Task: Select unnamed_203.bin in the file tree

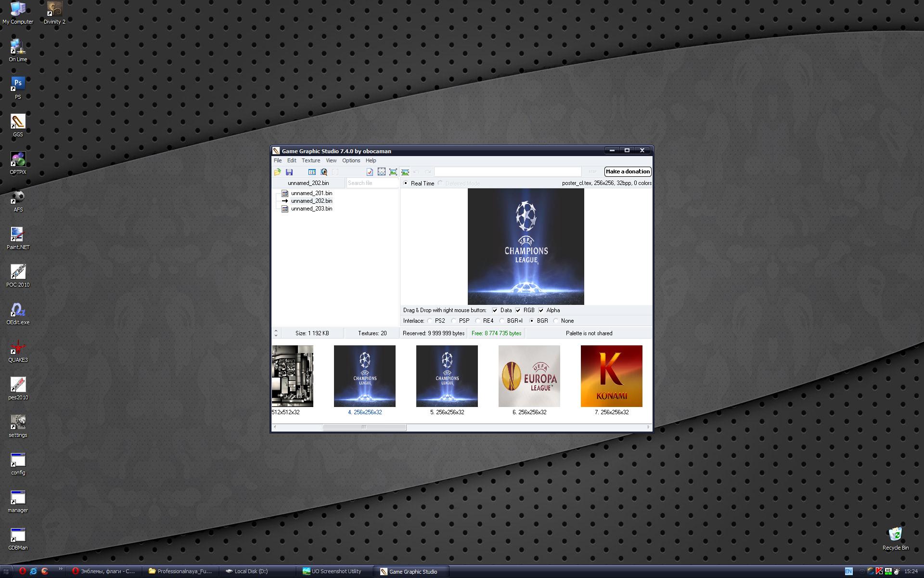Action: pyautogui.click(x=311, y=209)
